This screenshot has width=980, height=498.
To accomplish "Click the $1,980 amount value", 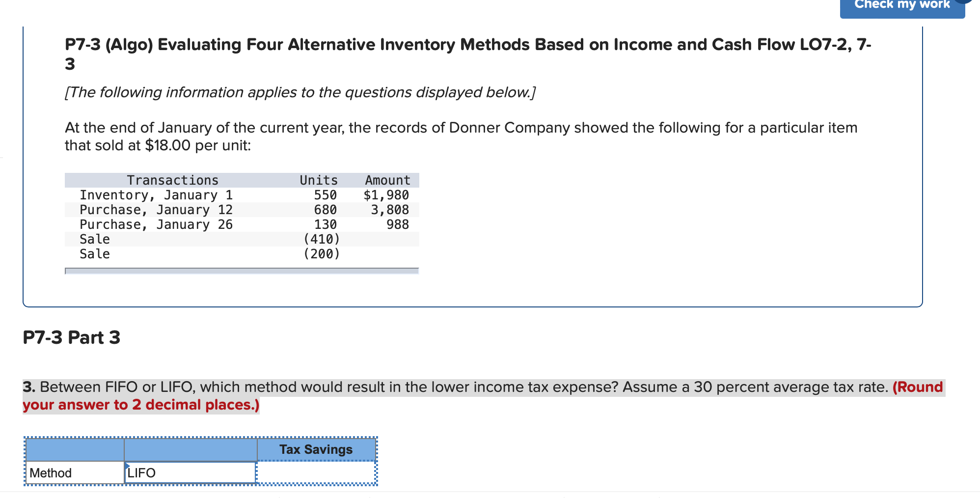I will pyautogui.click(x=386, y=194).
